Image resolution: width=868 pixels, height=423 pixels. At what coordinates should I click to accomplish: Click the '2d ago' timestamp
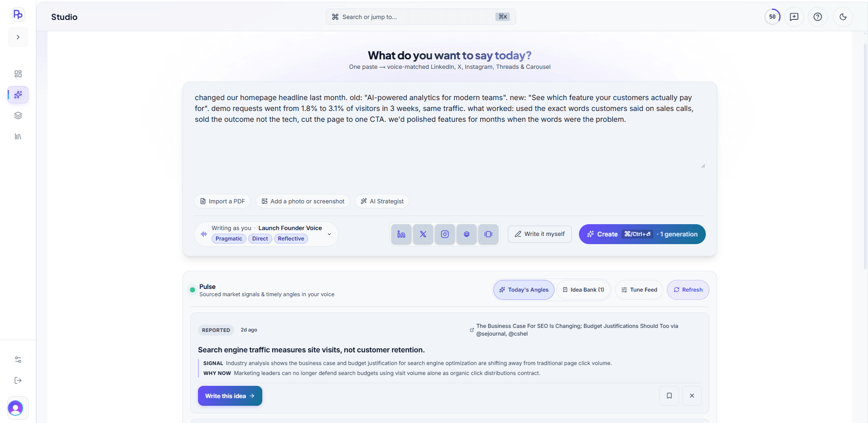249,330
